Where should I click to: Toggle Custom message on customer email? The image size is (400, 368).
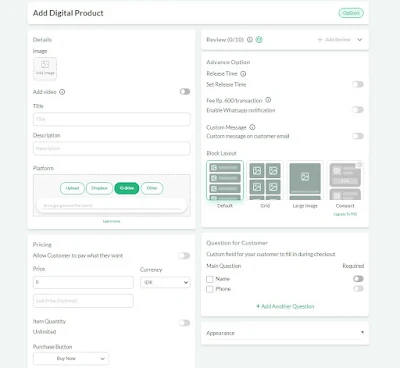point(358,136)
